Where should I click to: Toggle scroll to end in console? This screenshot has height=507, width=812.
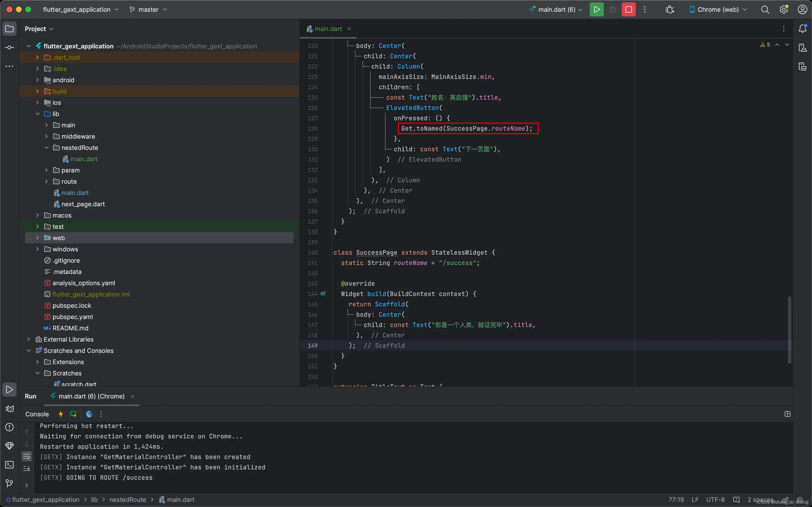[x=27, y=468]
